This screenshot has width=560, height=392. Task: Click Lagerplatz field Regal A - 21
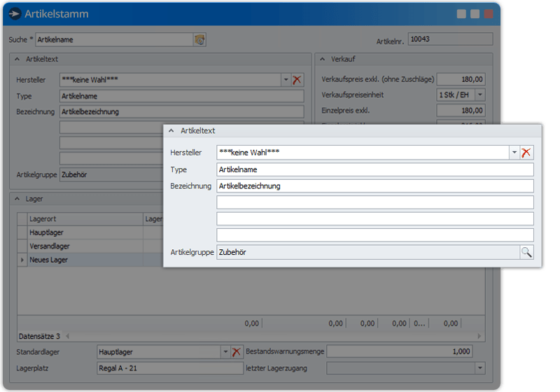point(170,368)
